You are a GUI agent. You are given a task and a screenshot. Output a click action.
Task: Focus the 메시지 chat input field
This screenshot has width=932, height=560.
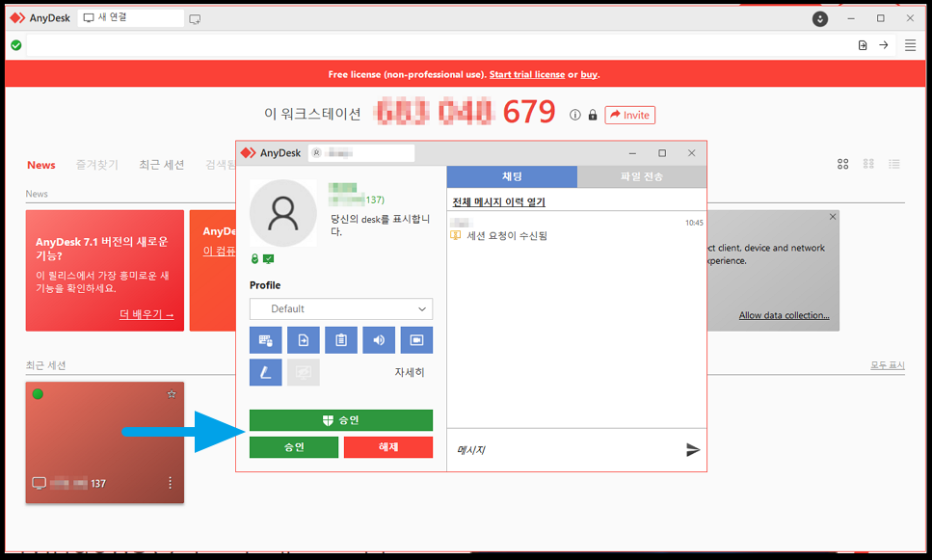565,450
